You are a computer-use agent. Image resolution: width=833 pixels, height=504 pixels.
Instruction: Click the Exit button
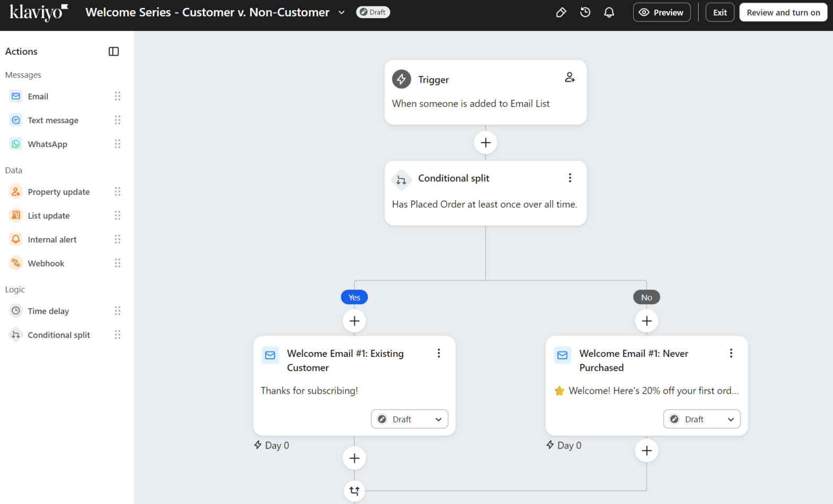point(720,12)
